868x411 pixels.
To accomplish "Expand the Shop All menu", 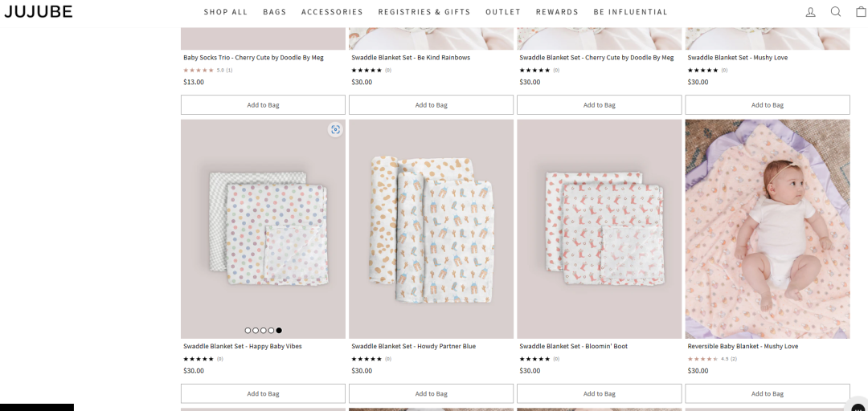I will click(226, 12).
